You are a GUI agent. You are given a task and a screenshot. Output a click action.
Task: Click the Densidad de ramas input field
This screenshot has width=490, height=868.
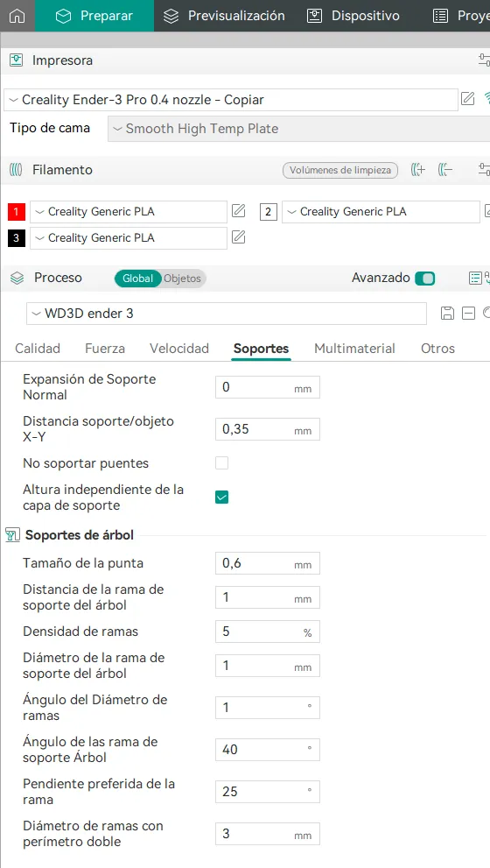[268, 632]
